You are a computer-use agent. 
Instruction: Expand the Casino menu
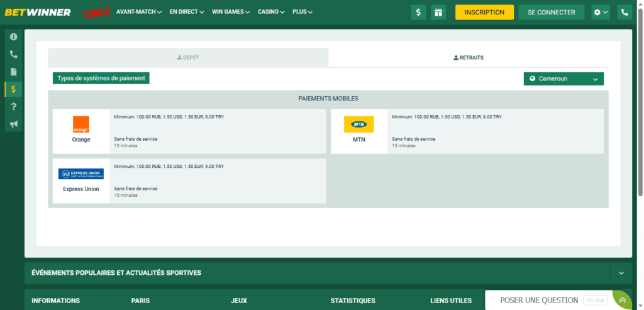point(271,13)
